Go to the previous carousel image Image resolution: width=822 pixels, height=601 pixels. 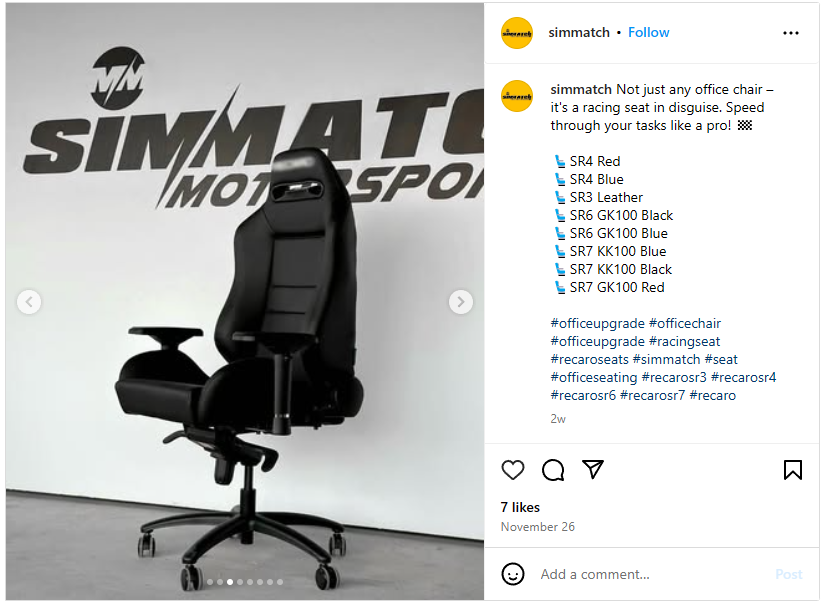click(x=29, y=302)
